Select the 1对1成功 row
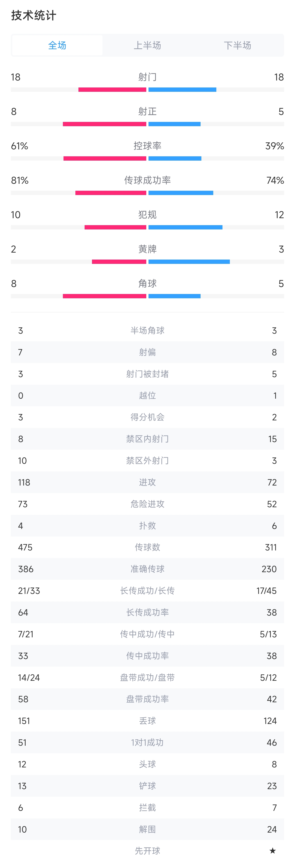Image resolution: width=295 pixels, height=868 pixels. [x=147, y=743]
